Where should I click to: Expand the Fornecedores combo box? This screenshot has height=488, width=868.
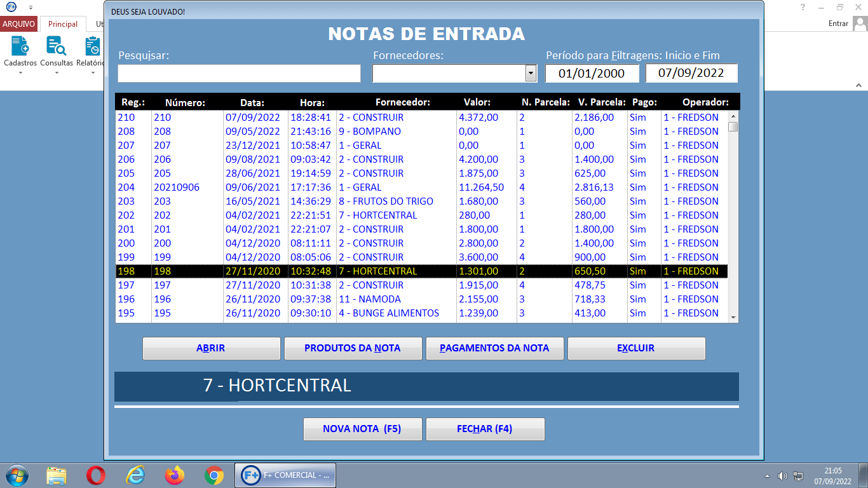click(x=530, y=73)
